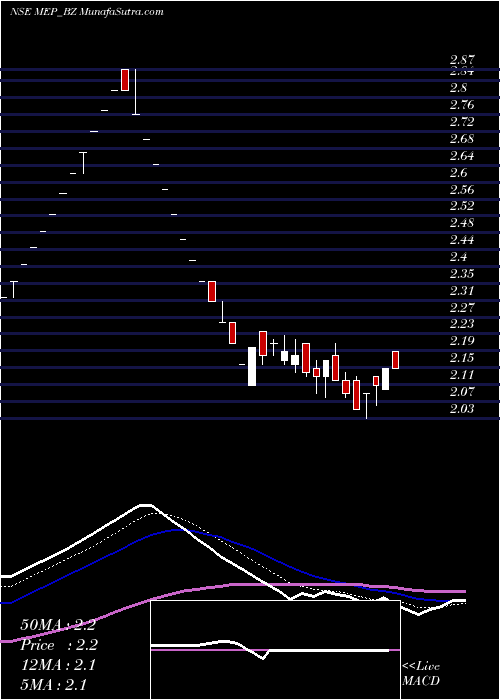Click the 2.8 price axis label

point(458,88)
